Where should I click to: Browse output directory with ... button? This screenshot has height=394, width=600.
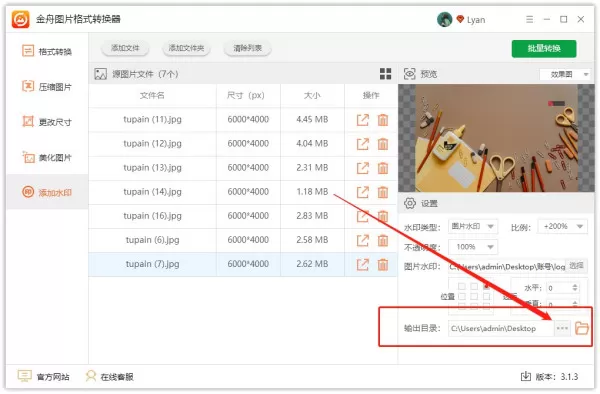[562, 328]
